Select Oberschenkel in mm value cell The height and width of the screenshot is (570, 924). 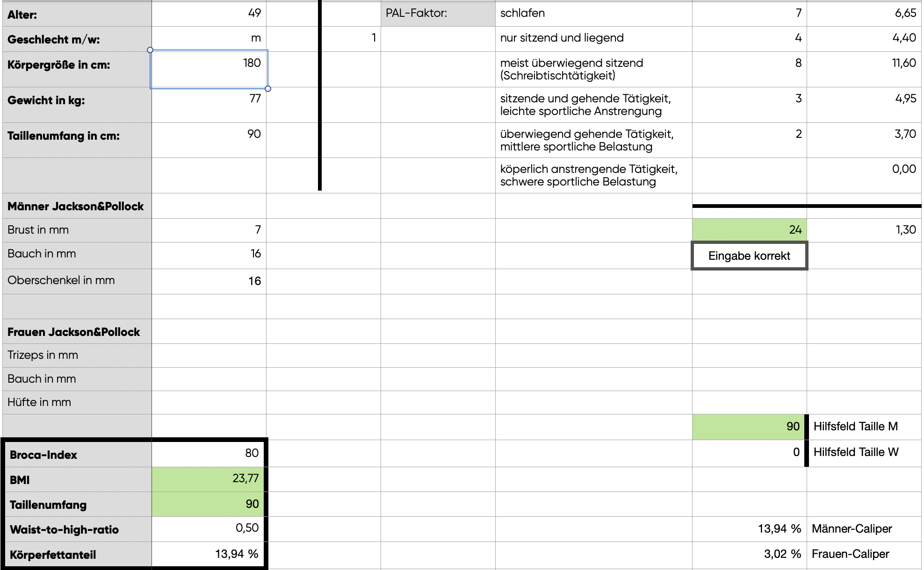(x=209, y=281)
